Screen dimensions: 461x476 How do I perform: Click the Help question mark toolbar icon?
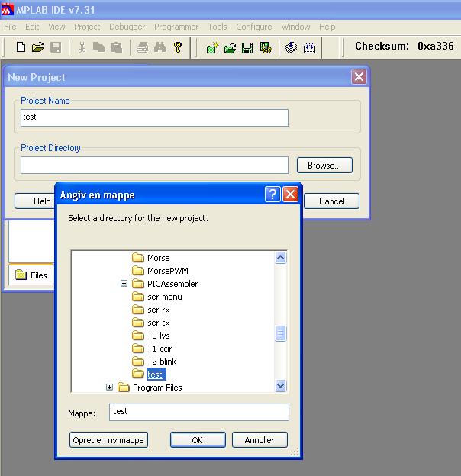pos(178,47)
